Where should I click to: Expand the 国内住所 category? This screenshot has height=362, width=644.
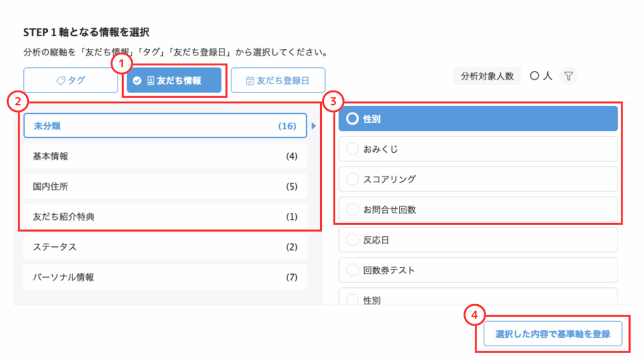165,186
